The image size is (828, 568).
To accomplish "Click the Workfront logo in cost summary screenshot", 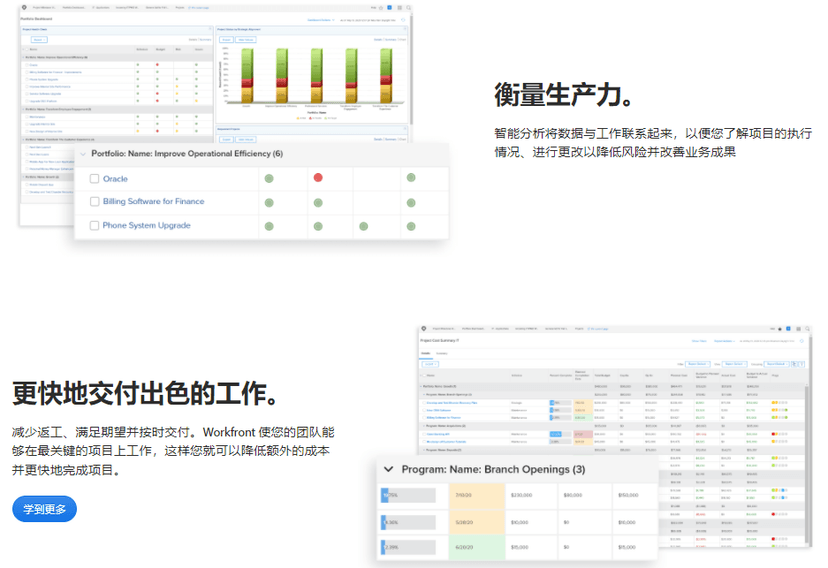I will 423,328.
